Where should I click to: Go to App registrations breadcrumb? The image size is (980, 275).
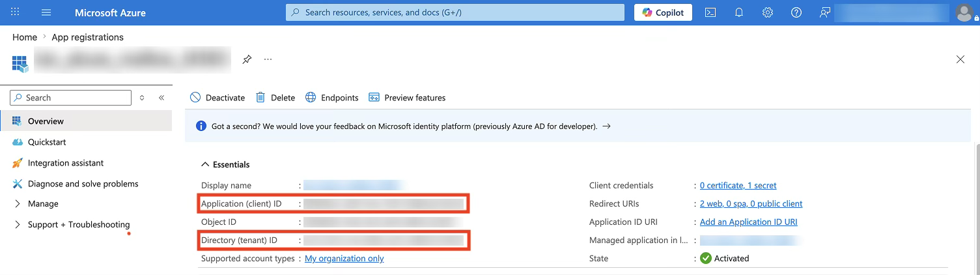tap(87, 37)
